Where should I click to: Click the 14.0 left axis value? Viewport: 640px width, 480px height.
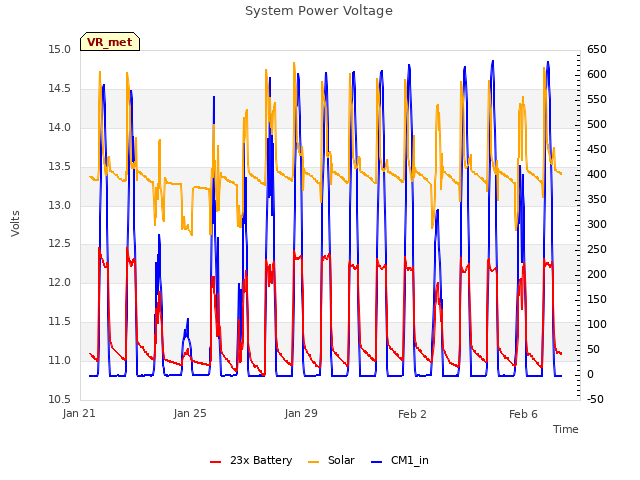coord(59,127)
